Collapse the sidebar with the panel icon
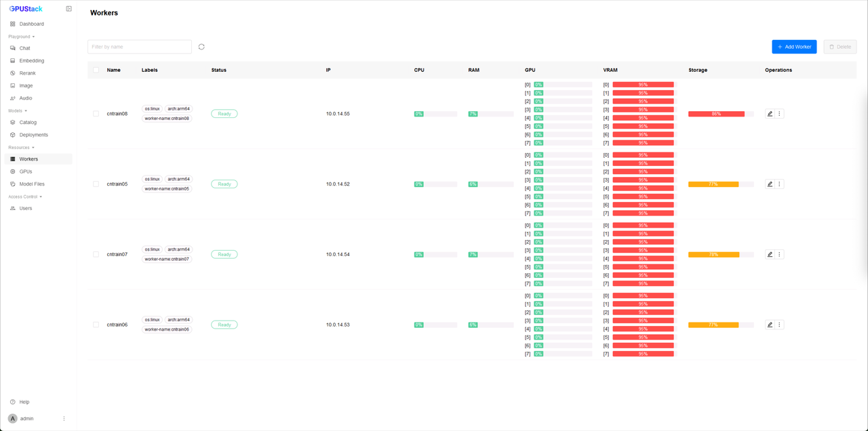The image size is (868, 431). tap(69, 9)
